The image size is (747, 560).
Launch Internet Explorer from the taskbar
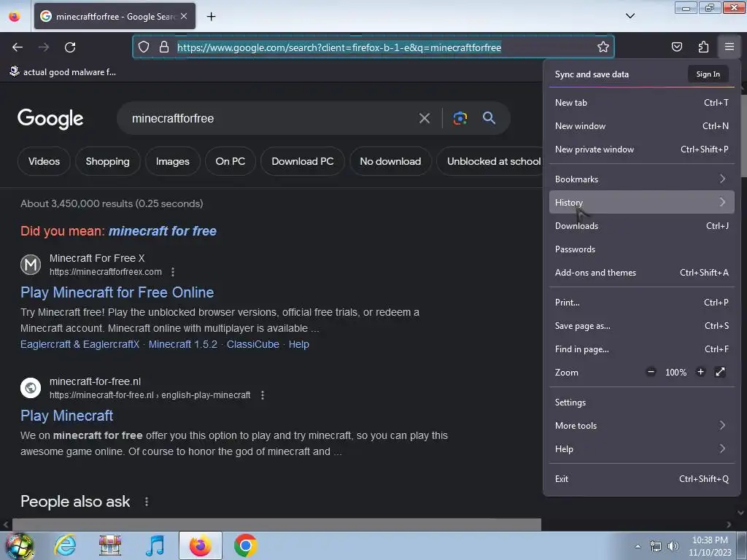click(x=65, y=545)
